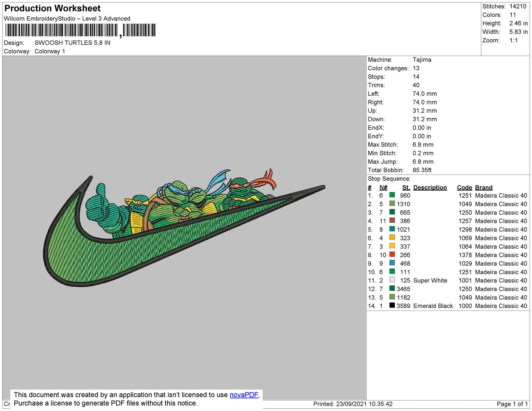Click the barcode below the worksheet title
This screenshot has height=411, width=532.
[x=80, y=31]
